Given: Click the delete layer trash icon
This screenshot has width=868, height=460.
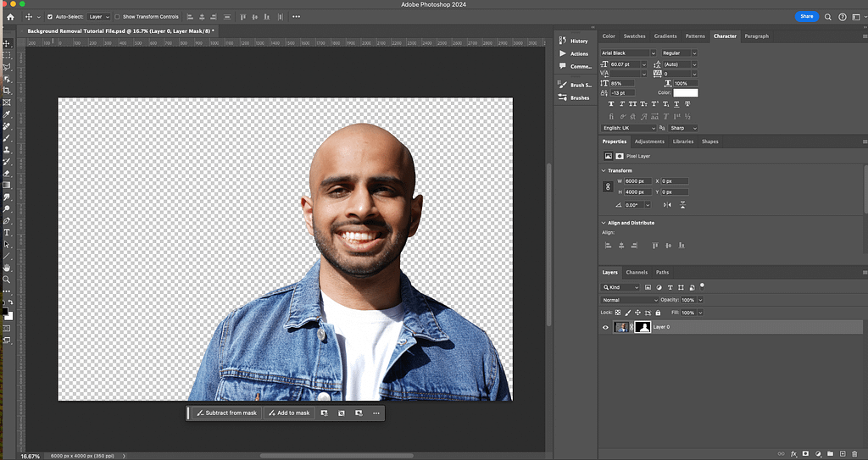Looking at the screenshot, I should (x=855, y=453).
